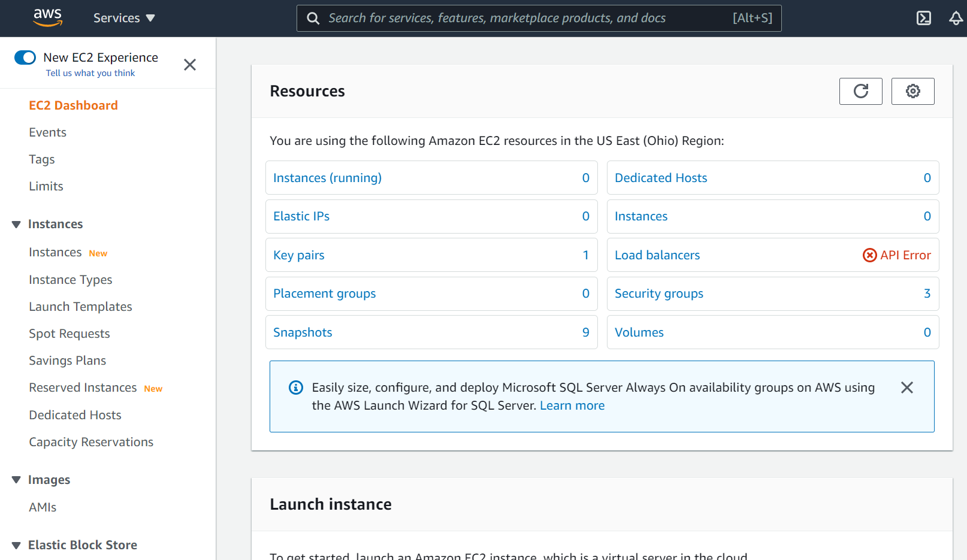Open the AWS CloudShell terminal icon
967x560 pixels.
click(923, 18)
